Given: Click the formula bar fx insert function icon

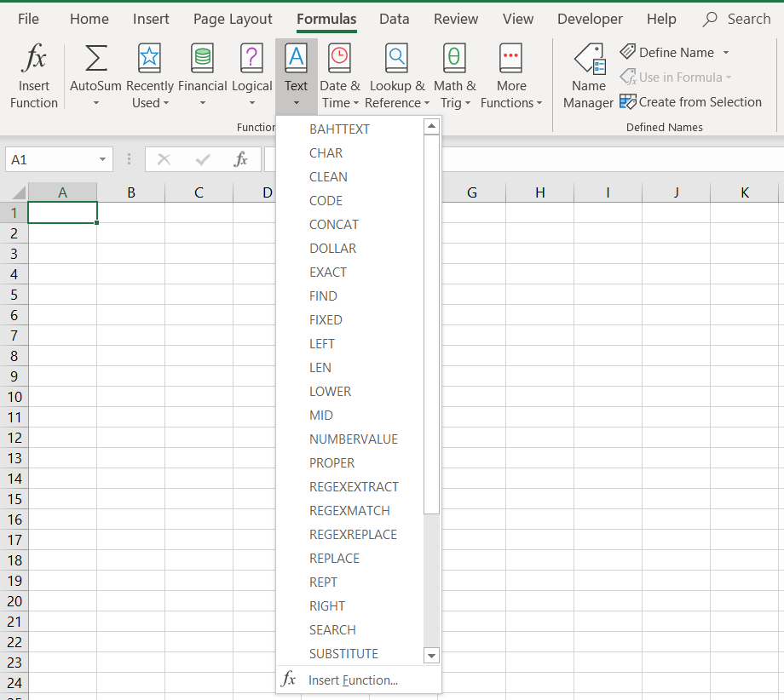Looking at the screenshot, I should click(x=240, y=159).
